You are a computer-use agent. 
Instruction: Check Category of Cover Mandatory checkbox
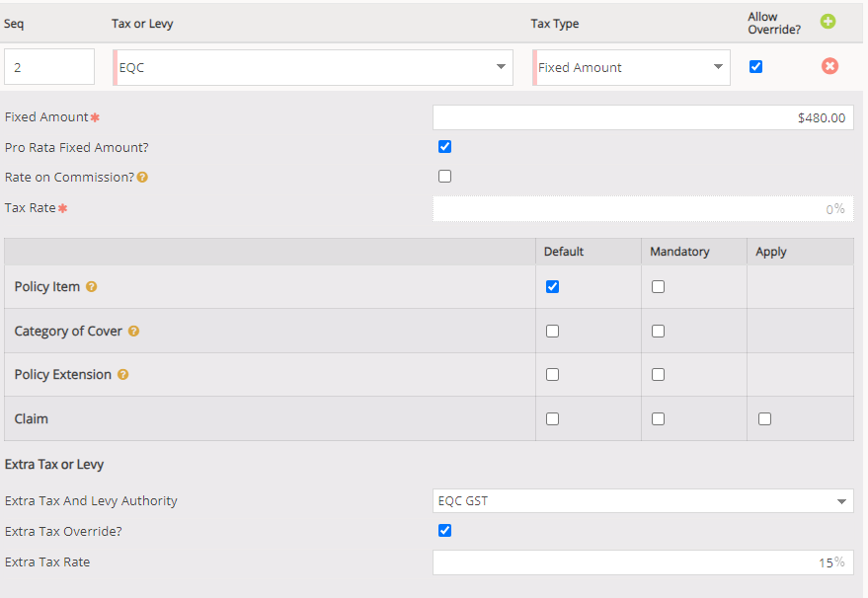tap(658, 331)
